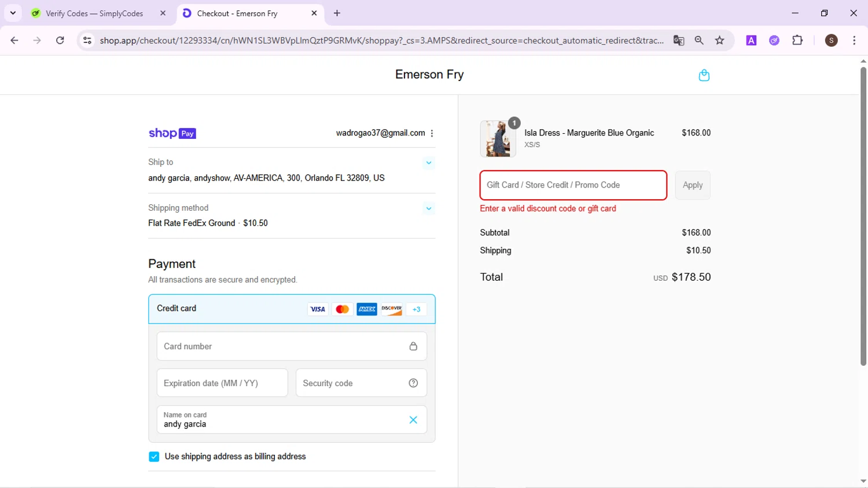Switch to the Verify Codes — SimplyCodes tab
The height and width of the screenshot is (488, 868).
[x=94, y=13]
